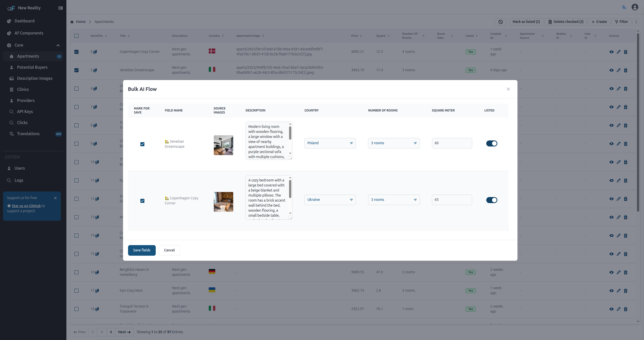The width and height of the screenshot is (644, 340).
Task: Toggle Listed switch for Copenhagen Cozy Corner
Action: (492, 200)
